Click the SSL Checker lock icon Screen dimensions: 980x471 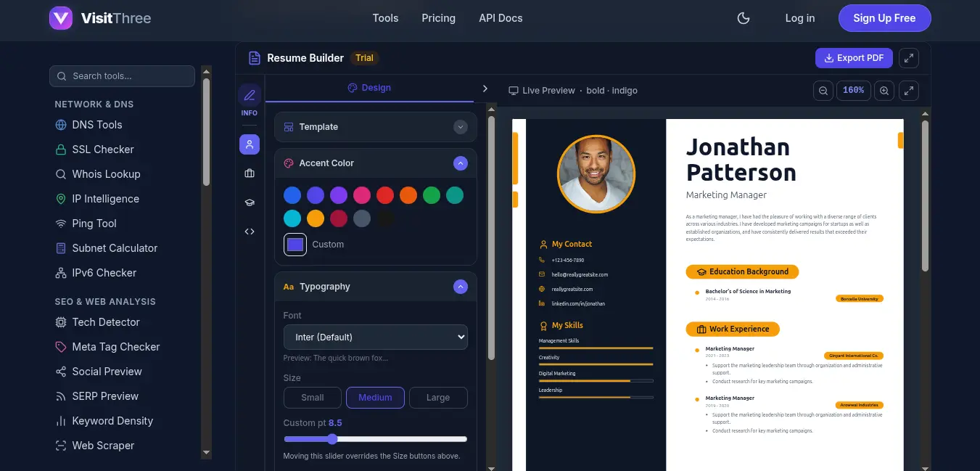pos(61,150)
